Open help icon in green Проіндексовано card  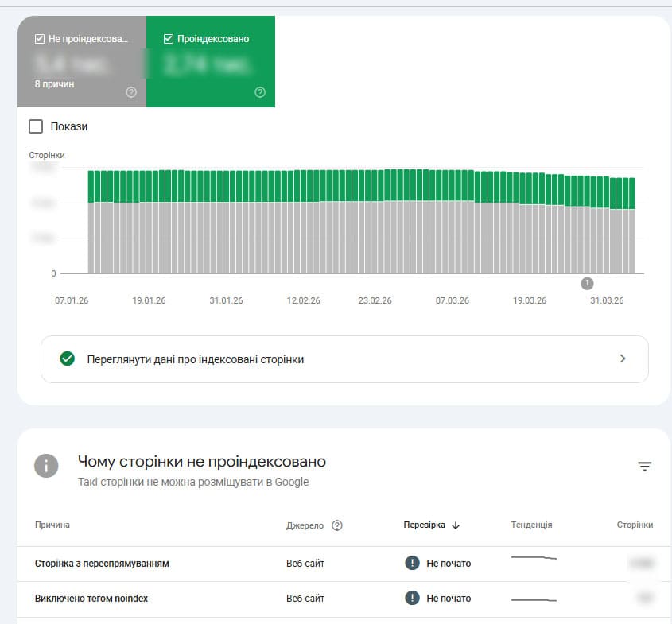click(x=260, y=92)
